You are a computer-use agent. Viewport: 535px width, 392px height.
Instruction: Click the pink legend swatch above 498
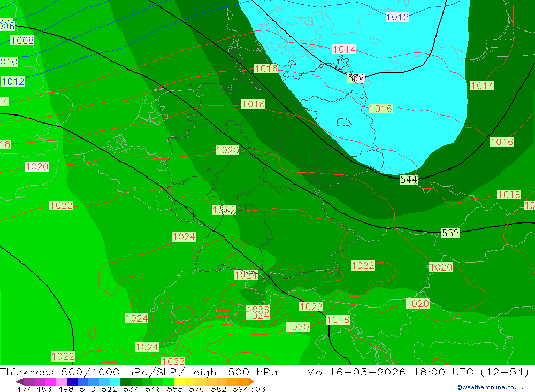(62, 381)
